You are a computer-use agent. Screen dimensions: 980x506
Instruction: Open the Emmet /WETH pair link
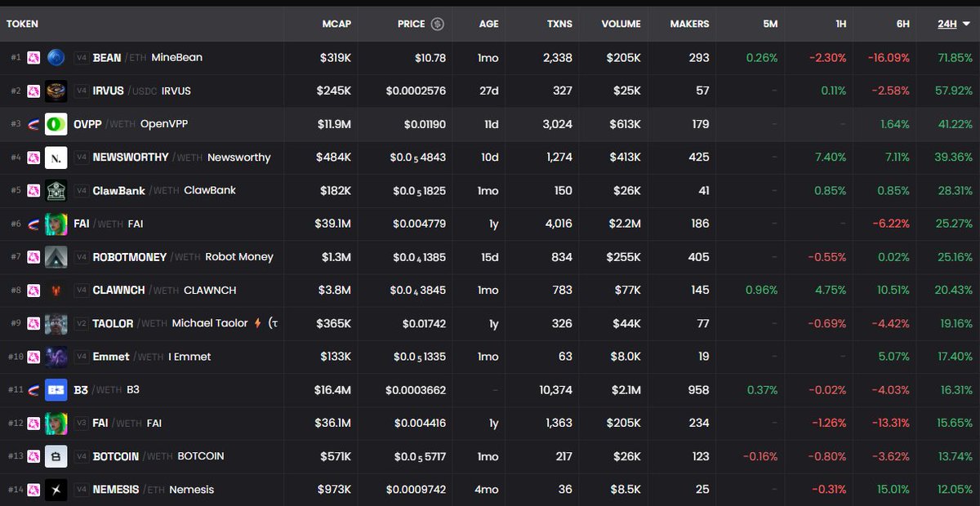pos(127,357)
